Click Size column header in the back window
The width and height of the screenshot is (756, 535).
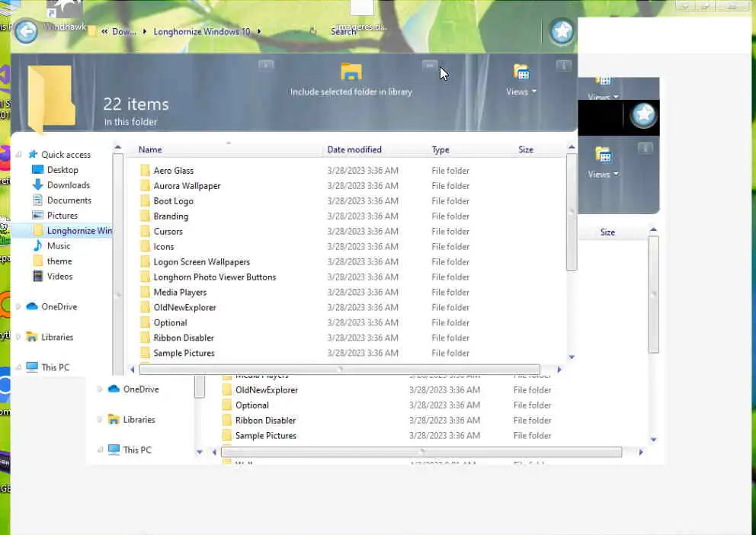[x=607, y=232]
